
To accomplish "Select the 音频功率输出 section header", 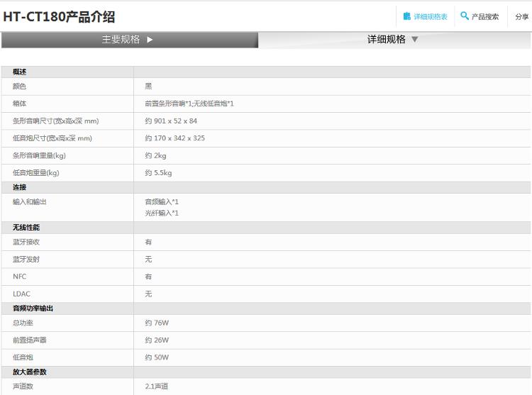I will pyautogui.click(x=33, y=308).
